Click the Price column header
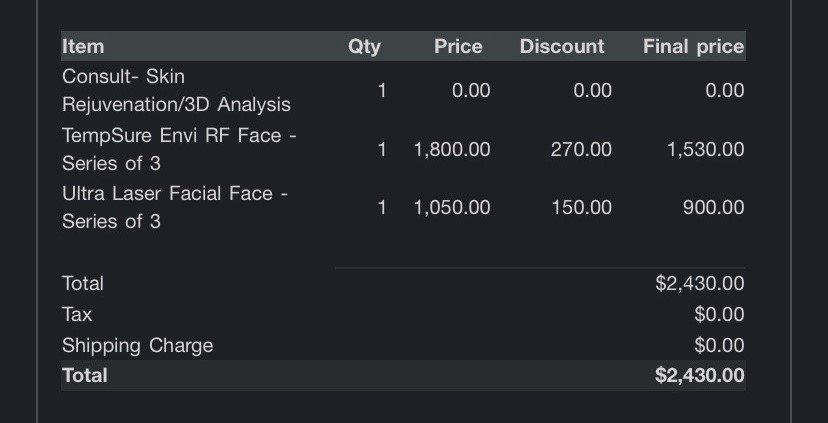The height and width of the screenshot is (423, 828). pos(458,46)
